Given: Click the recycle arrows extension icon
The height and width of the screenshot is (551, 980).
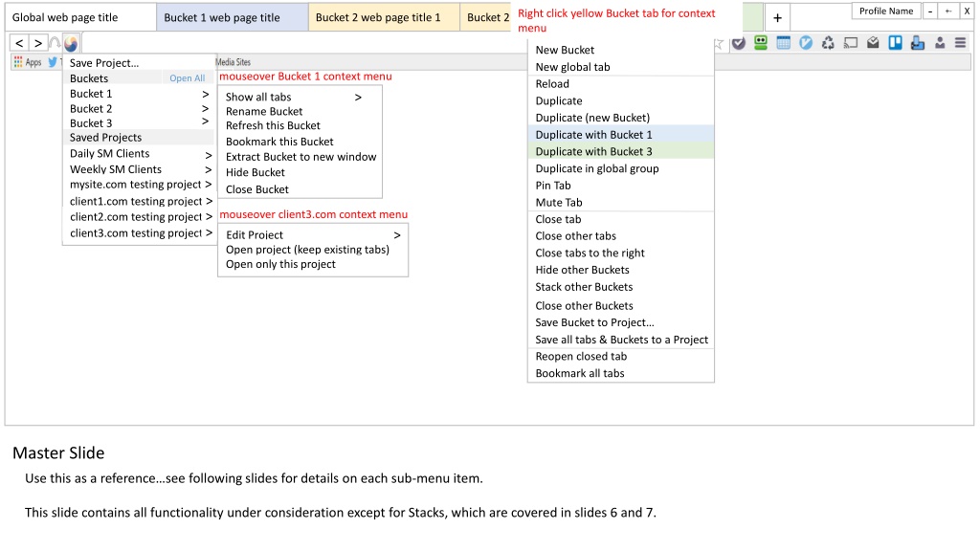Looking at the screenshot, I should (828, 42).
